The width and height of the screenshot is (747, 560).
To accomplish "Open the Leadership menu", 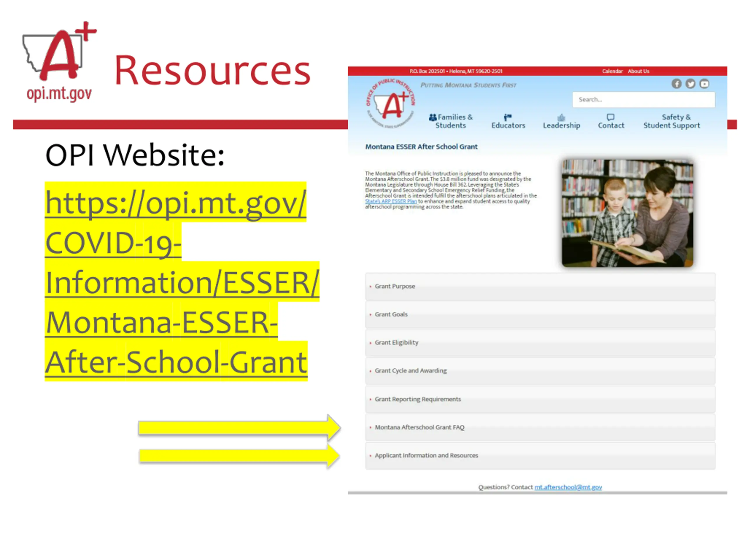I will tap(561, 122).
